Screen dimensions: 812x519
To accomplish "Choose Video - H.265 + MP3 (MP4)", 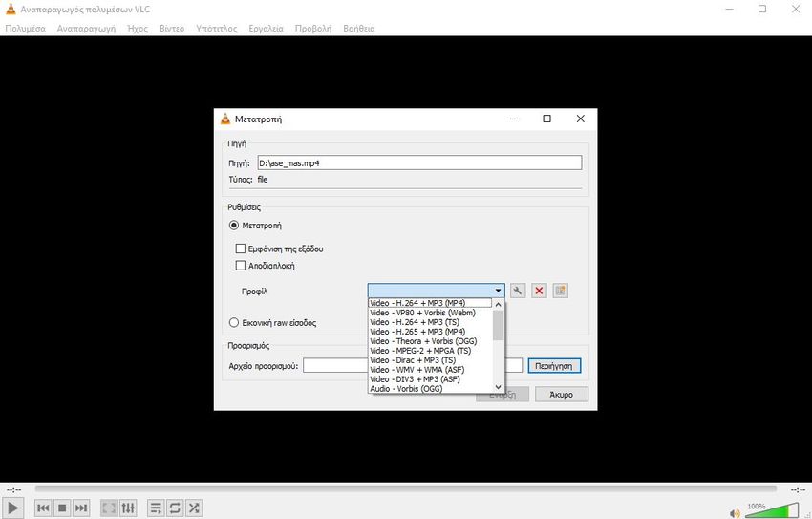I will (x=430, y=332).
